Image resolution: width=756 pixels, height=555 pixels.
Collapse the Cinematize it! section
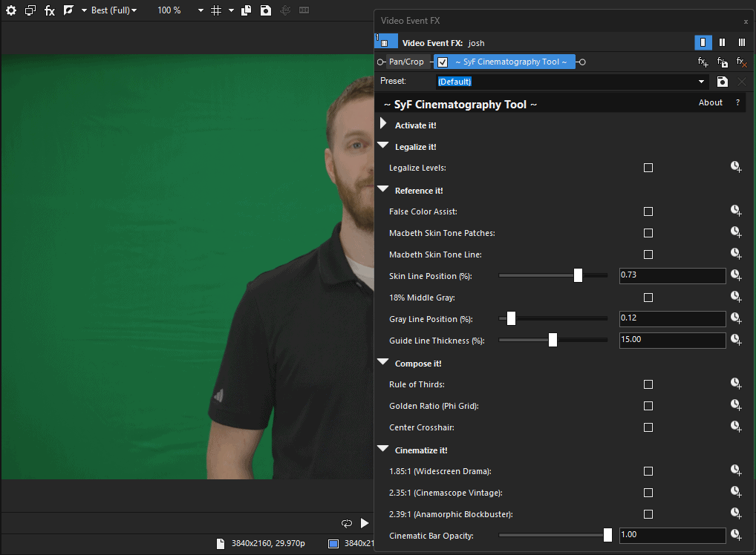tap(382, 448)
